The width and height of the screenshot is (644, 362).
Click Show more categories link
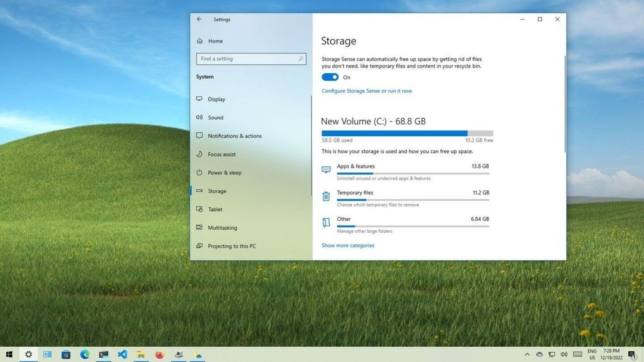coord(348,245)
